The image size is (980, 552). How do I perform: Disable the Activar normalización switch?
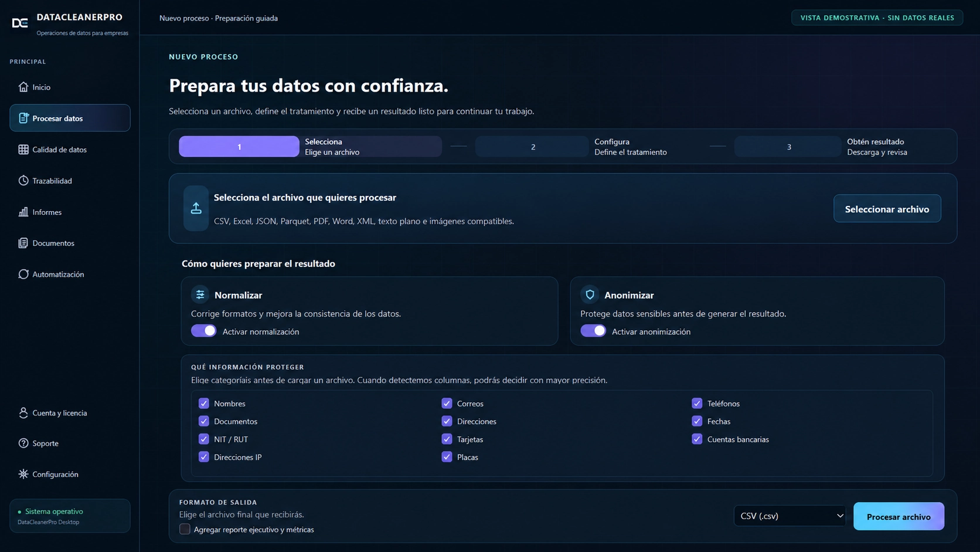point(203,331)
